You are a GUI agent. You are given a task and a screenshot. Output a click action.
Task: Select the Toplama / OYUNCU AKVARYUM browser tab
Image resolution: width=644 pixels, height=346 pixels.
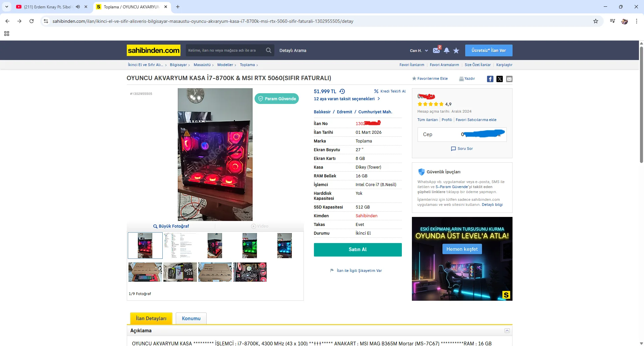[131, 7]
